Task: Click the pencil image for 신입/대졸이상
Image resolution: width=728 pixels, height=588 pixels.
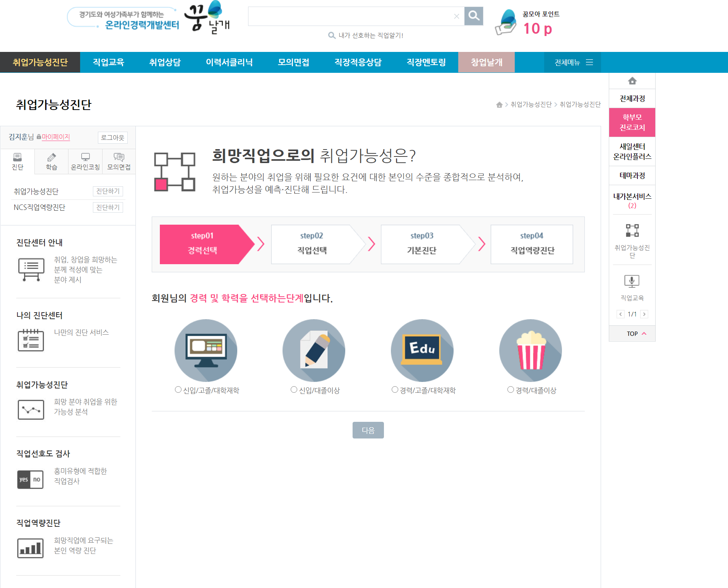Action: [314, 351]
